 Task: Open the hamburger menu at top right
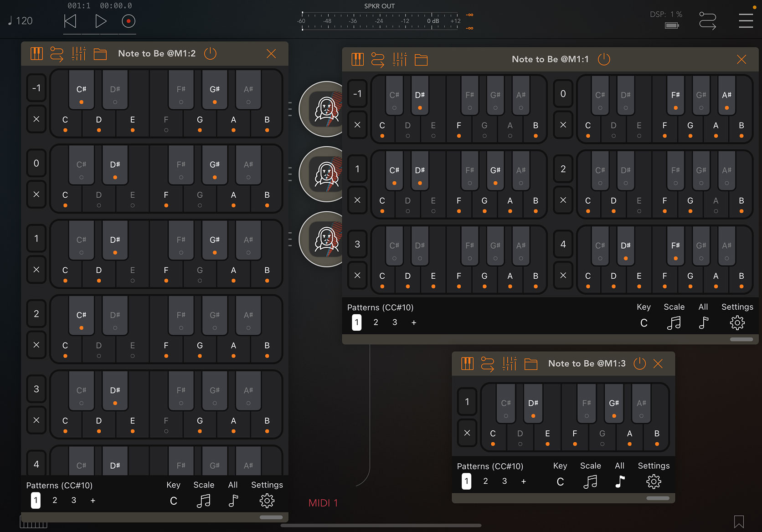point(746,20)
